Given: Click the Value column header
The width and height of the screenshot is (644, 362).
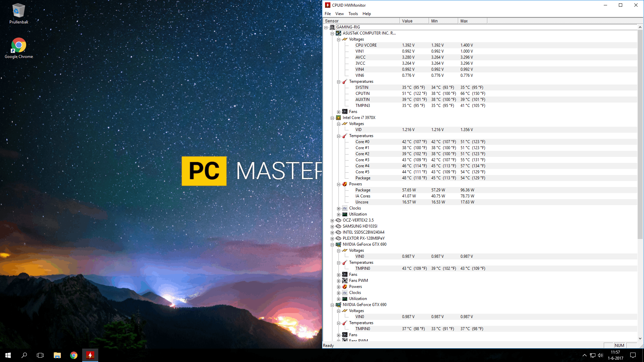Looking at the screenshot, I should [414, 21].
